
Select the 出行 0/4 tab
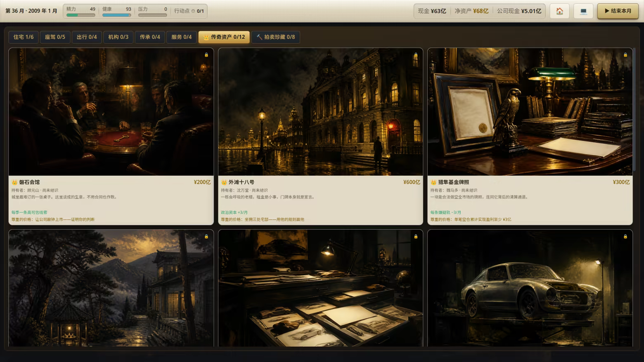pyautogui.click(x=87, y=37)
